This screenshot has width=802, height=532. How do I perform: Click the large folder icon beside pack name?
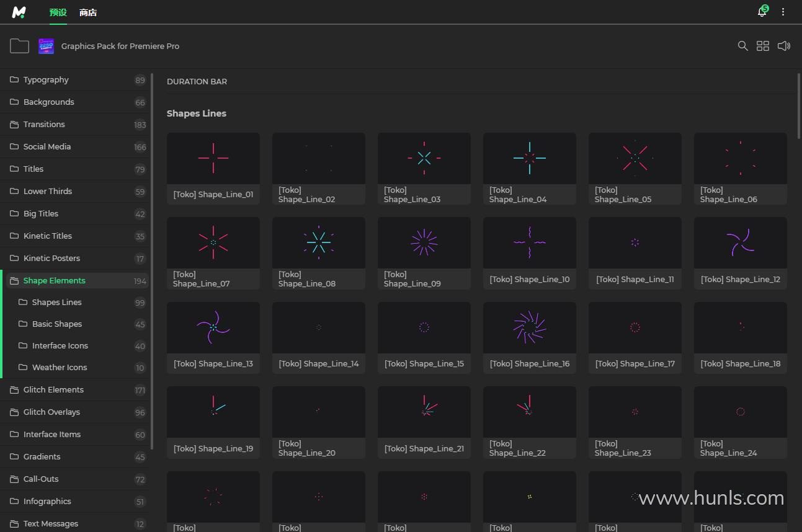[19, 46]
